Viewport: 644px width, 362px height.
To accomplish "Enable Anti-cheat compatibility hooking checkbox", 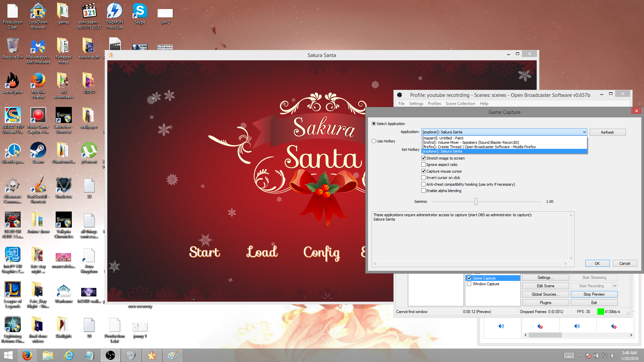I will (423, 184).
